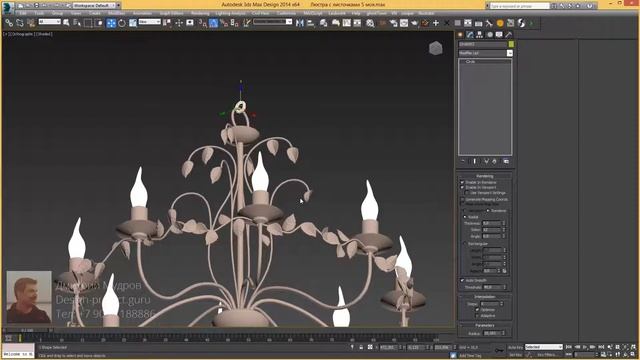The width and height of the screenshot is (640, 360).
Task: Activate the Select and Scale tool
Action: point(133,23)
